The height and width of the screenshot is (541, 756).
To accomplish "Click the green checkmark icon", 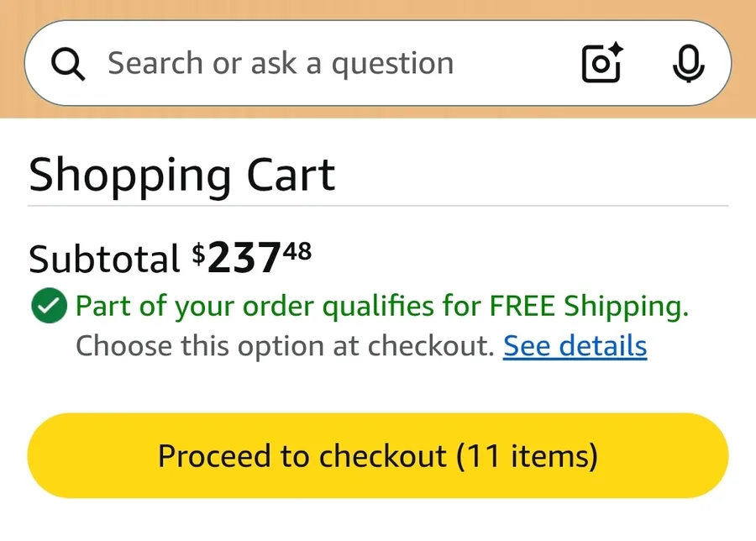I will pos(48,307).
